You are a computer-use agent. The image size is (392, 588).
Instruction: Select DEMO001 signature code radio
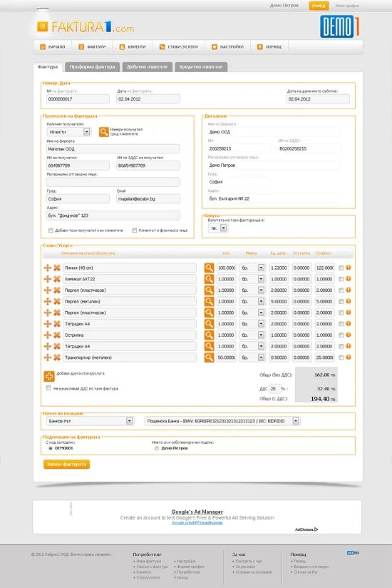[x=51, y=448]
